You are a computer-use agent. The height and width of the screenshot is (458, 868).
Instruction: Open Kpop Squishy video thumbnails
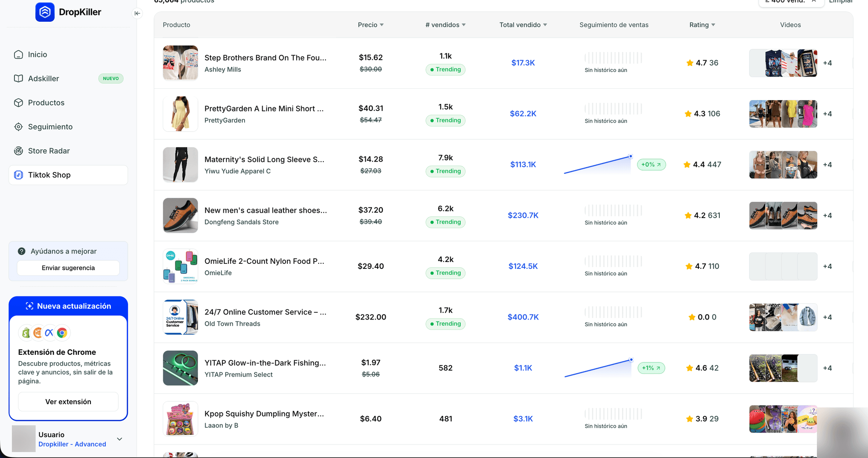point(783,419)
